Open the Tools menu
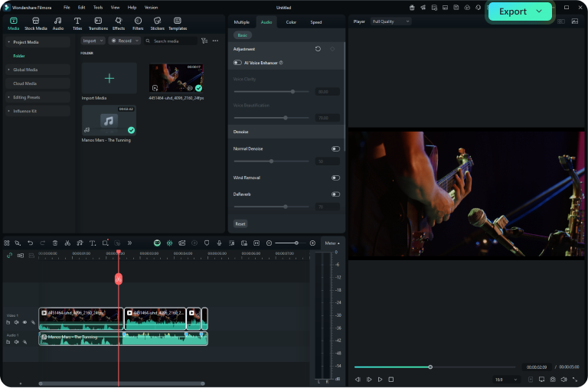The width and height of the screenshot is (588, 388). [98, 8]
